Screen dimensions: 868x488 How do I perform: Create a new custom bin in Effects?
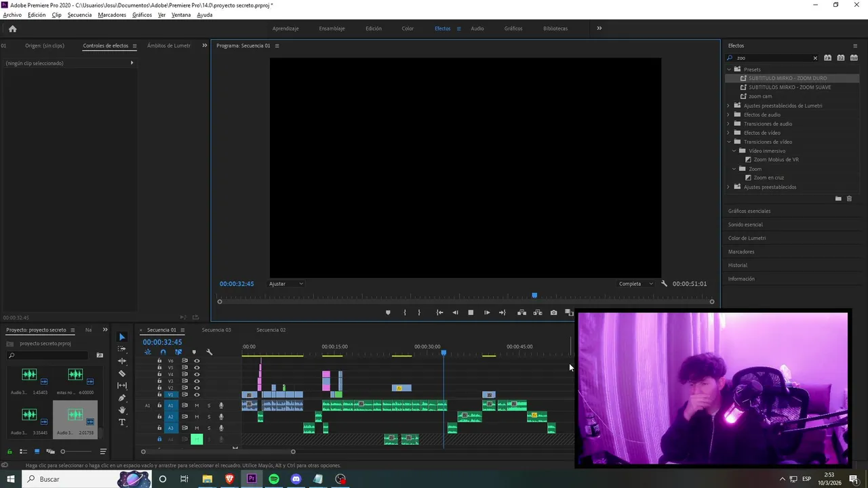click(x=838, y=199)
